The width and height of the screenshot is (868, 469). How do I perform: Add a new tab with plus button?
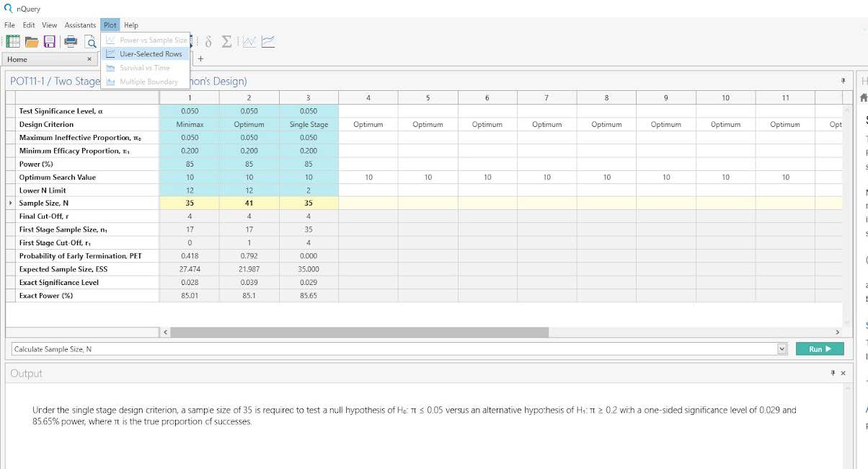pos(201,59)
